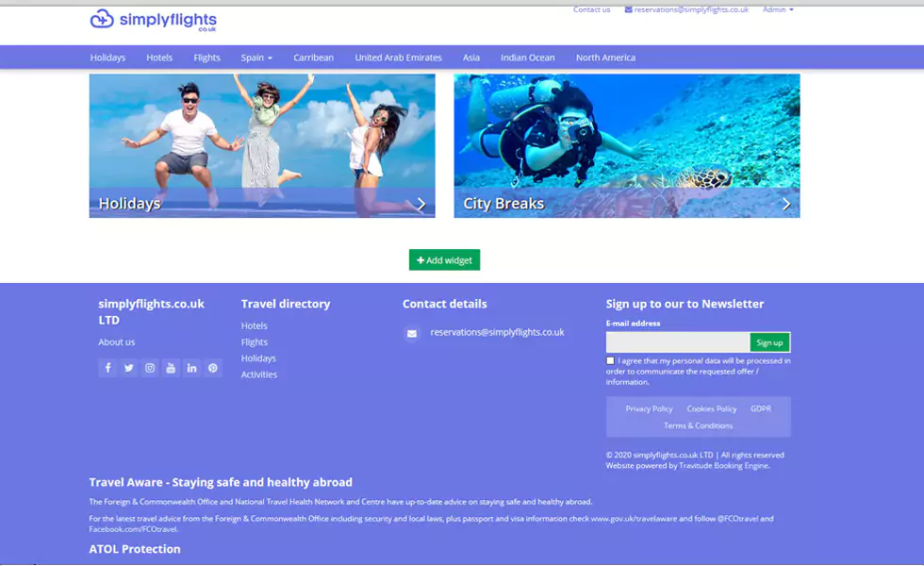Open the Twitter social icon

click(x=129, y=368)
